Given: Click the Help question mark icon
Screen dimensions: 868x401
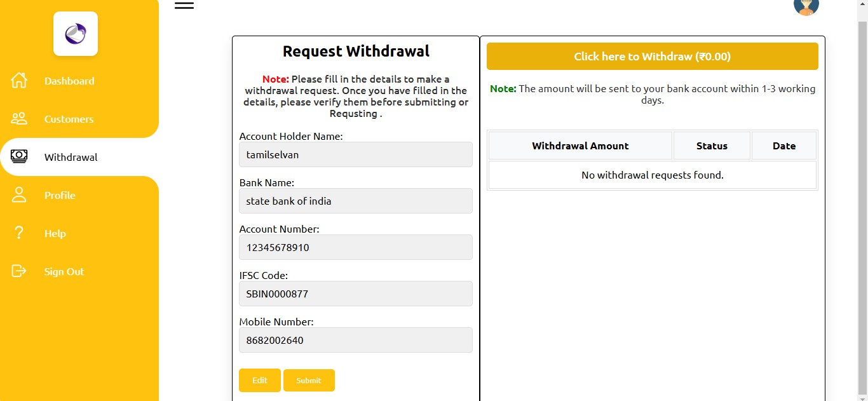Looking at the screenshot, I should pyautogui.click(x=19, y=233).
